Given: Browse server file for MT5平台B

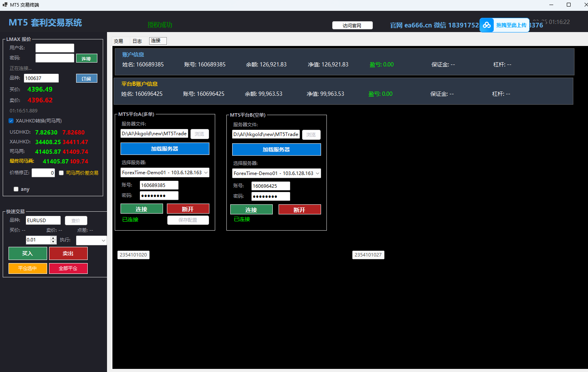Looking at the screenshot, I should pyautogui.click(x=311, y=135).
